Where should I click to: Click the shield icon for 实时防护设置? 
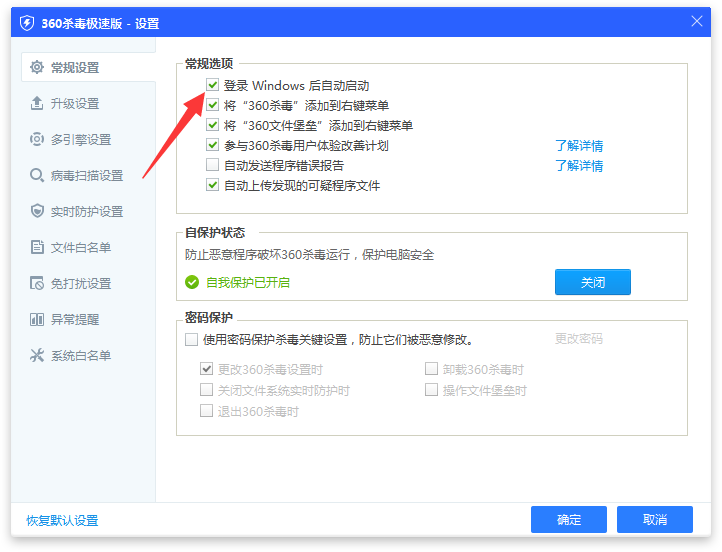click(37, 211)
